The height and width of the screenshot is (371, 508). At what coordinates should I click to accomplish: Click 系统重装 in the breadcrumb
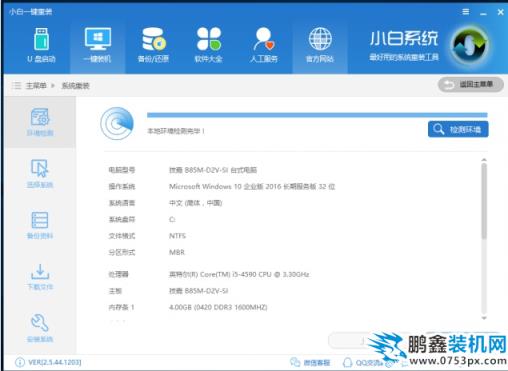(x=76, y=86)
